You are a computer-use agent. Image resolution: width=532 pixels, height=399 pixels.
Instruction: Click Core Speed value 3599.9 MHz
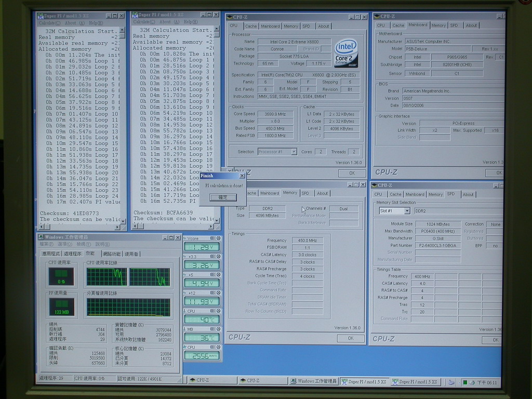tap(275, 114)
